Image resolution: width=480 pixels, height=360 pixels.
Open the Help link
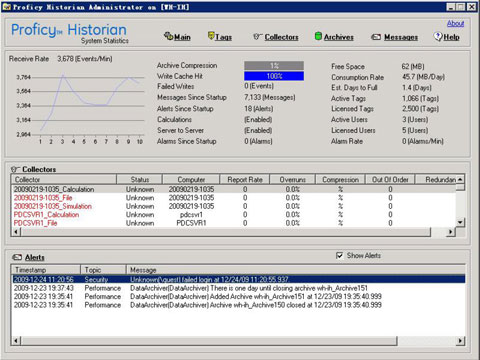tap(451, 37)
